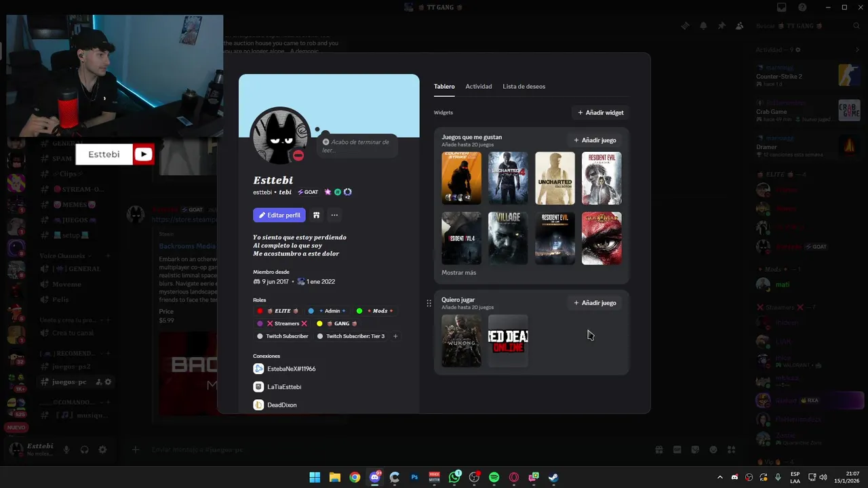
Task: Click the GOAT server tag badge
Action: click(x=308, y=192)
